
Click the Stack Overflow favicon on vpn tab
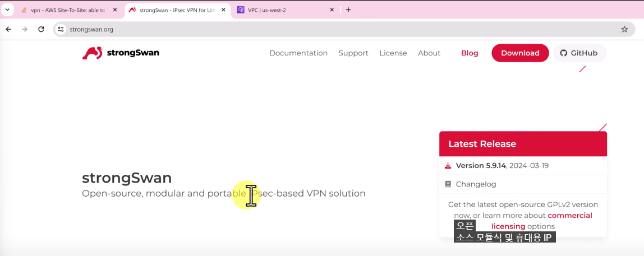point(24,10)
